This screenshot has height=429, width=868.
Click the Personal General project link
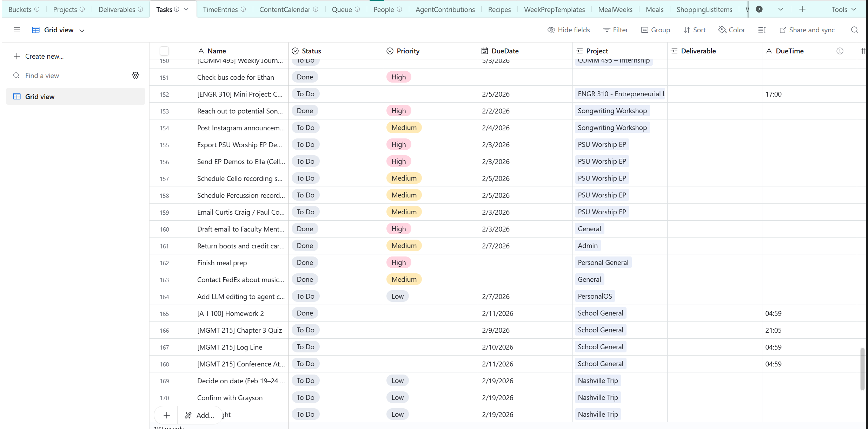click(603, 262)
